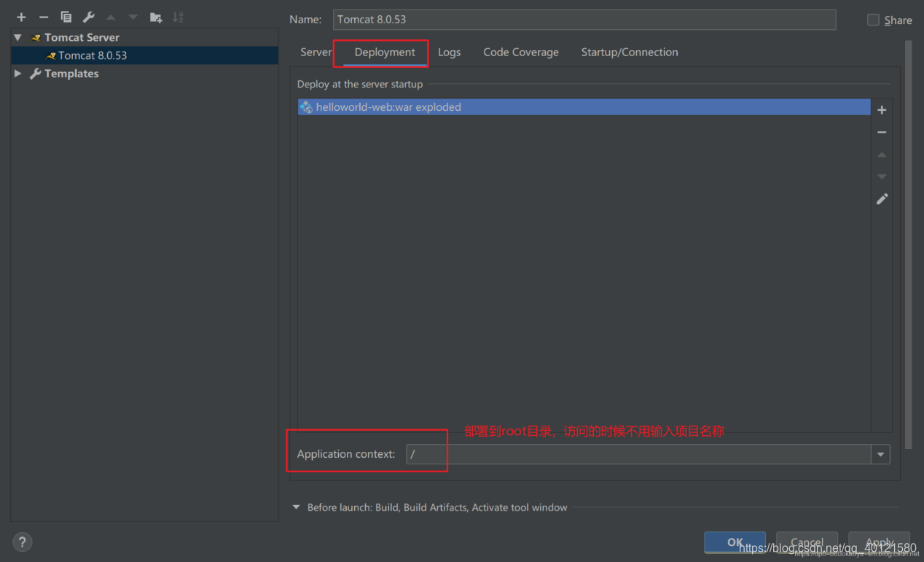The width and height of the screenshot is (924, 562).
Task: Move configuration down in left toolbar
Action: [133, 17]
